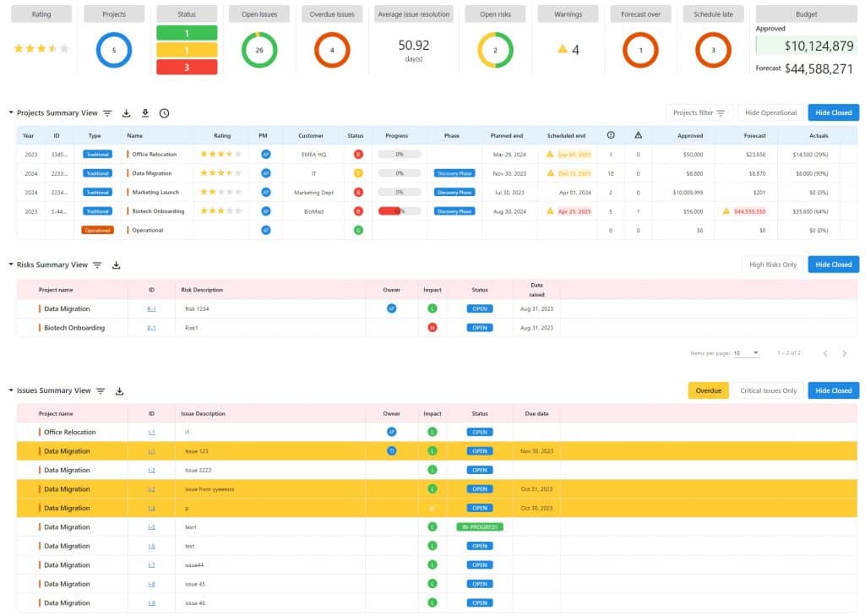Viewport: 865px width, 616px height.
Task: Toggle High Risks Only filter
Action: (x=772, y=264)
